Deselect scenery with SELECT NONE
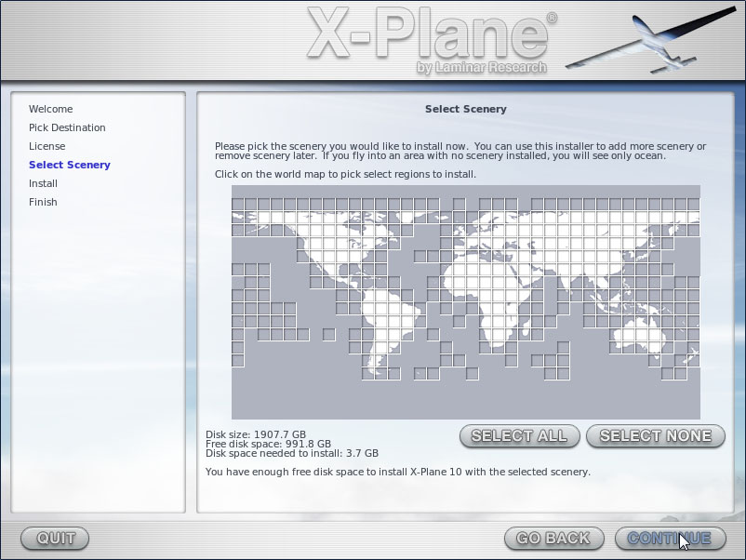The height and width of the screenshot is (560, 746). pyautogui.click(x=656, y=436)
